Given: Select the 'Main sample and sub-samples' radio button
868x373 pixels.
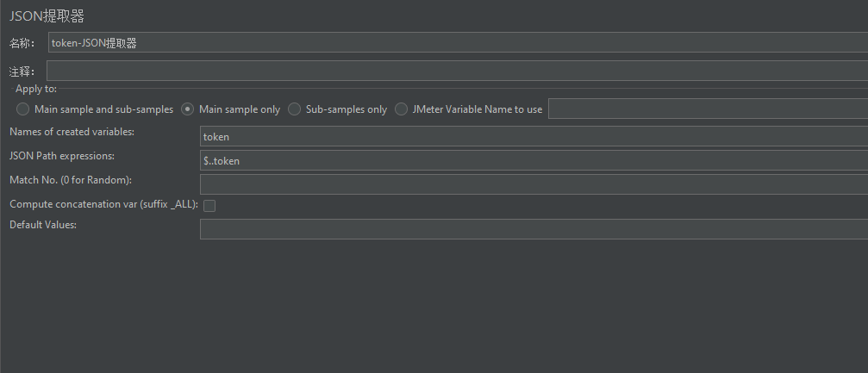Looking at the screenshot, I should pos(22,109).
